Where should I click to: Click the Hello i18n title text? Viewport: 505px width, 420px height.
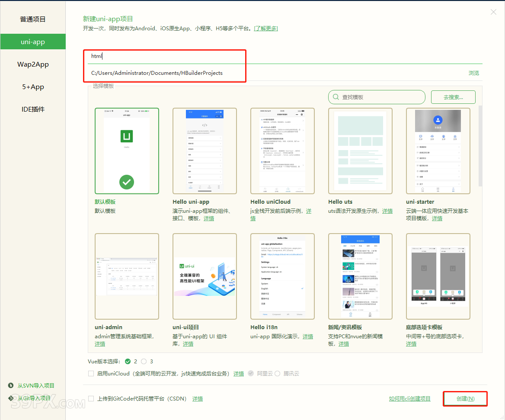pyautogui.click(x=264, y=327)
